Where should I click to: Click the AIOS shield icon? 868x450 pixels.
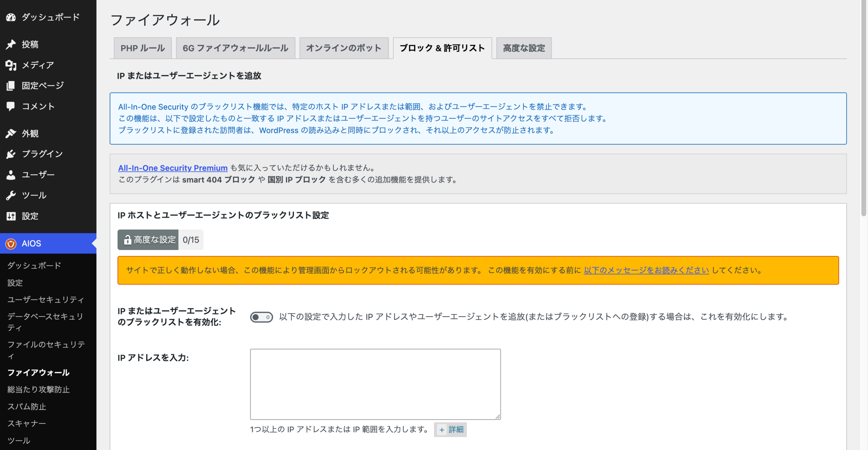tap(11, 244)
